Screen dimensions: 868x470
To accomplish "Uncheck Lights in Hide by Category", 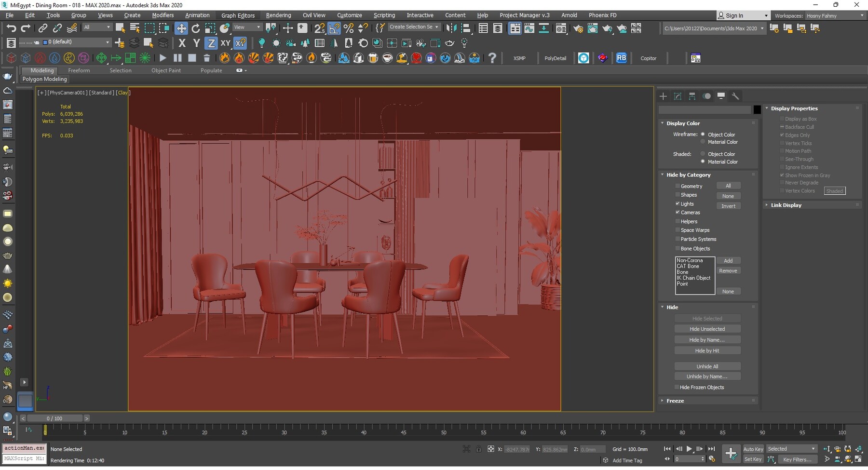I will 678,203.
